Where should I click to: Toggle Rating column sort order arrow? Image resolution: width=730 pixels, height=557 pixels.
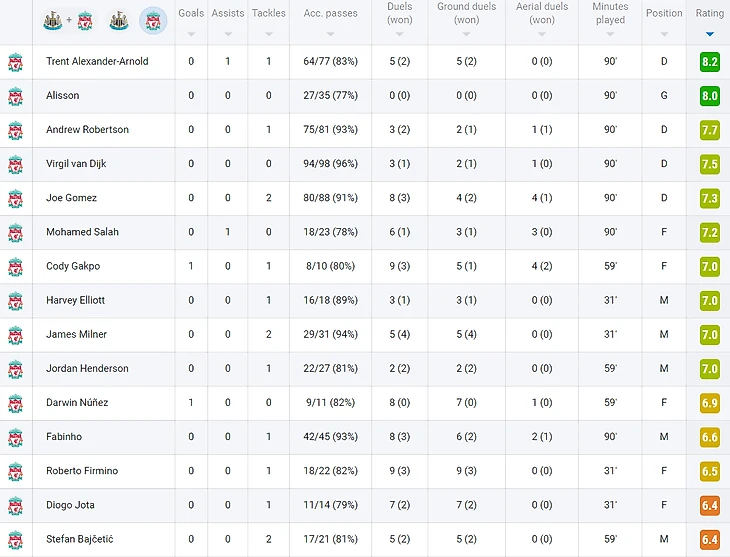710,34
